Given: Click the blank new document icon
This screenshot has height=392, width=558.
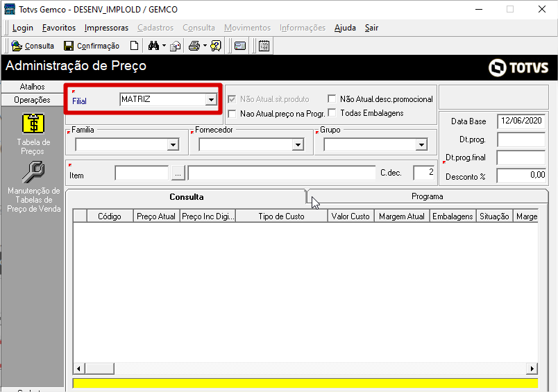Looking at the screenshot, I should click(134, 46).
